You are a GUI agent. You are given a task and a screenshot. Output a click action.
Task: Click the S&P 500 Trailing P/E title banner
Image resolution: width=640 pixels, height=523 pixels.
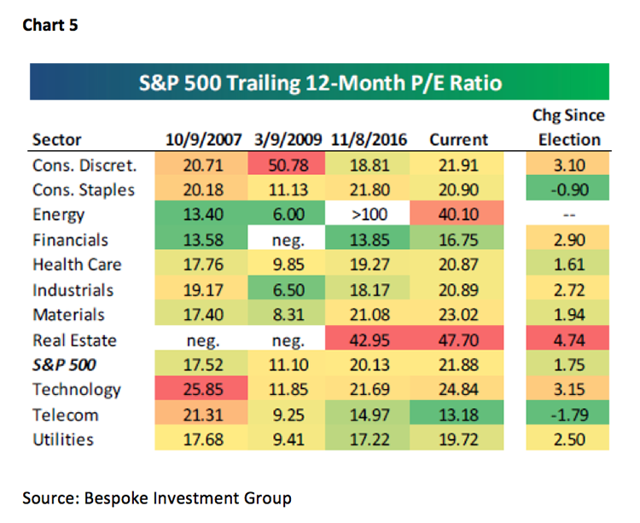[319, 82]
